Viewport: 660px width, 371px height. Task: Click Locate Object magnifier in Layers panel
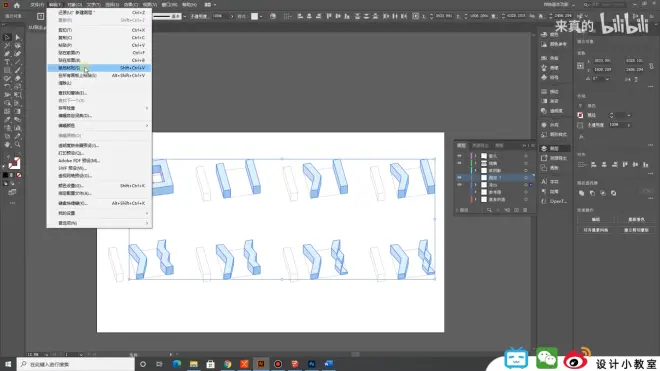pos(489,210)
